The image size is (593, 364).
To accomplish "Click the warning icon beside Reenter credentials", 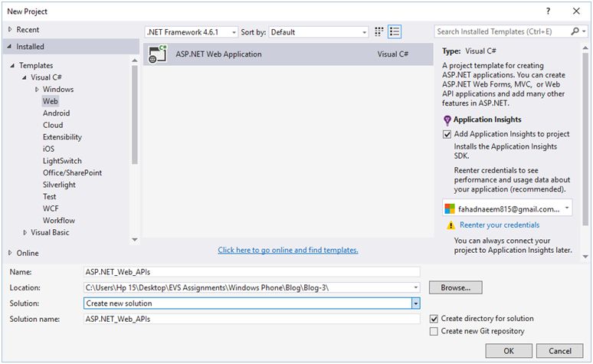I will click(450, 225).
